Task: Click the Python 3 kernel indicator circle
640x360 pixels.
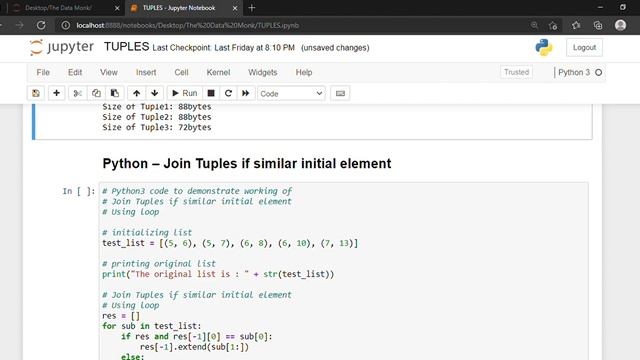Action: 598,72
